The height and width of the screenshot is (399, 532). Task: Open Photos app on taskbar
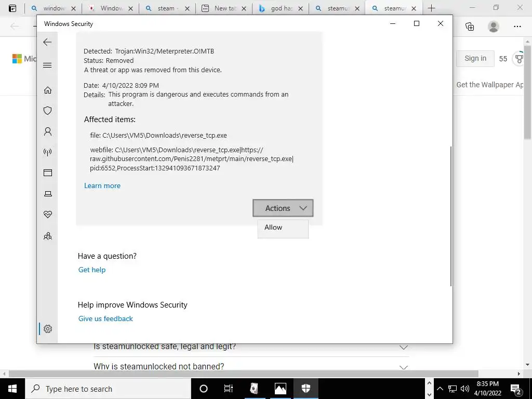pyautogui.click(x=280, y=389)
